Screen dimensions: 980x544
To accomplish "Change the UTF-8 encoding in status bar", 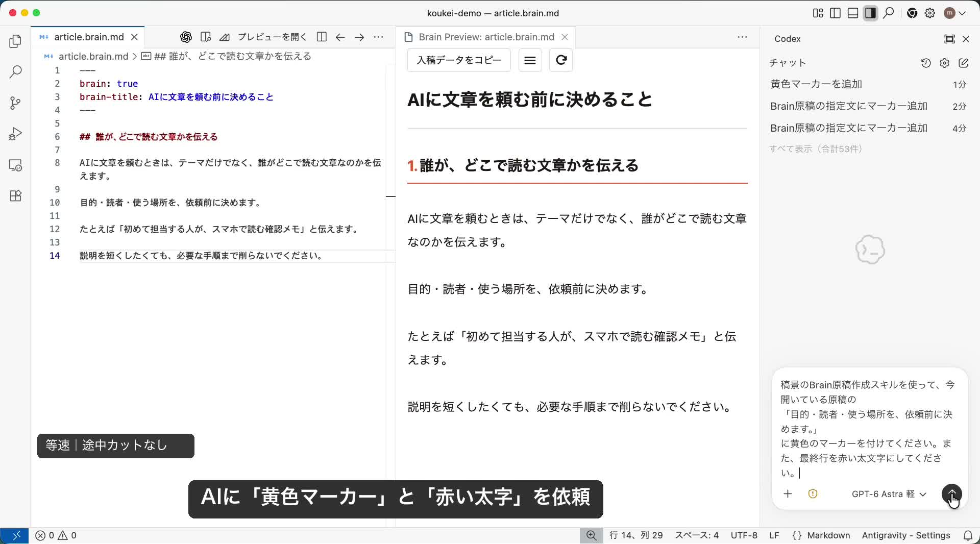I will pos(744,535).
